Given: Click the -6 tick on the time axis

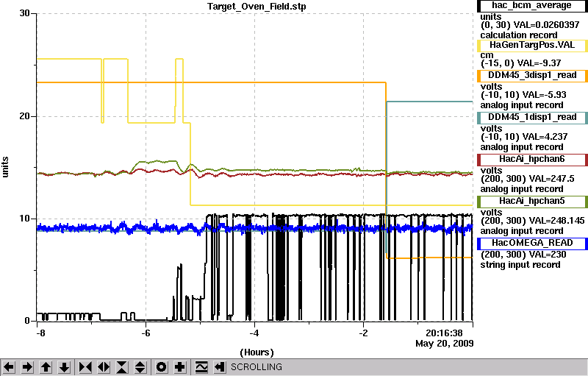Looking at the screenshot, I should pyautogui.click(x=146, y=333).
